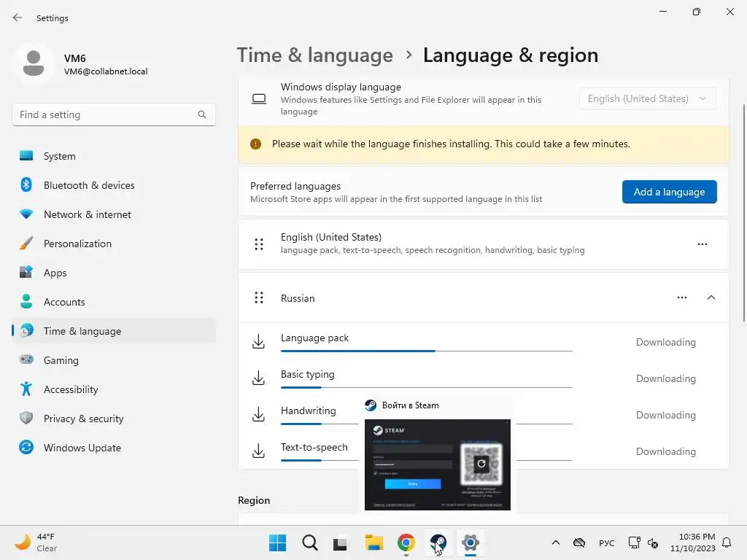Image resolution: width=747 pixels, height=560 pixels.
Task: Open Privacy & security
Action: click(114, 419)
